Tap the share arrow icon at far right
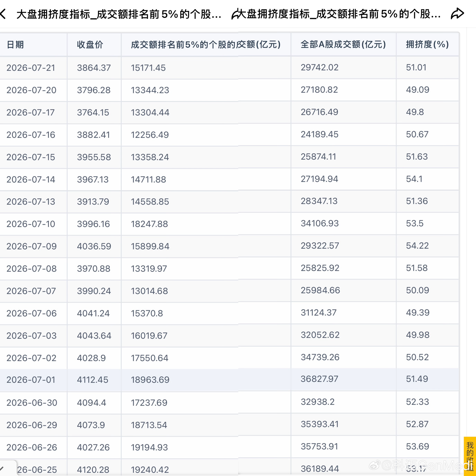This screenshot has width=476, height=476. [x=457, y=14]
